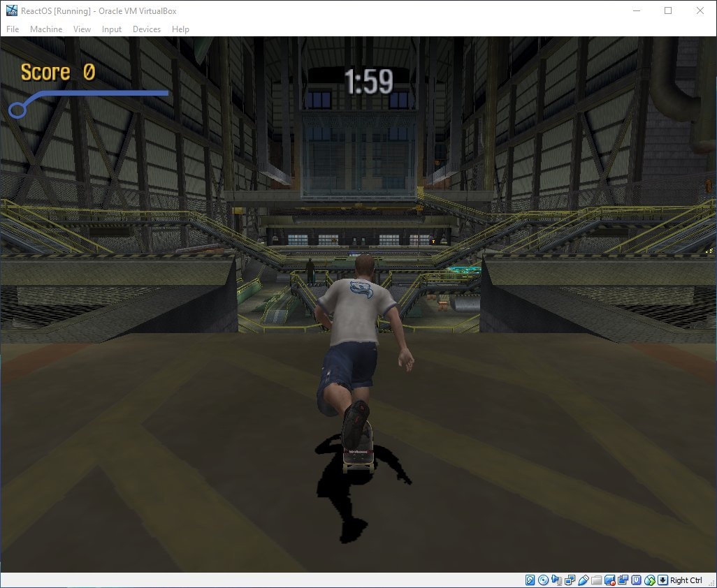The width and height of the screenshot is (717, 588).
Task: Click the keyboard capture arrow icon
Action: pyautogui.click(x=662, y=580)
